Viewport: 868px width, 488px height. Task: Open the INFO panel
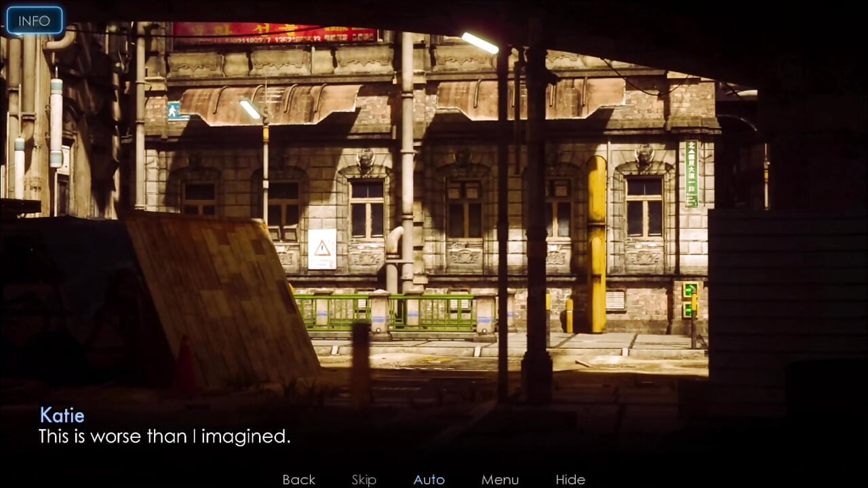coord(34,20)
